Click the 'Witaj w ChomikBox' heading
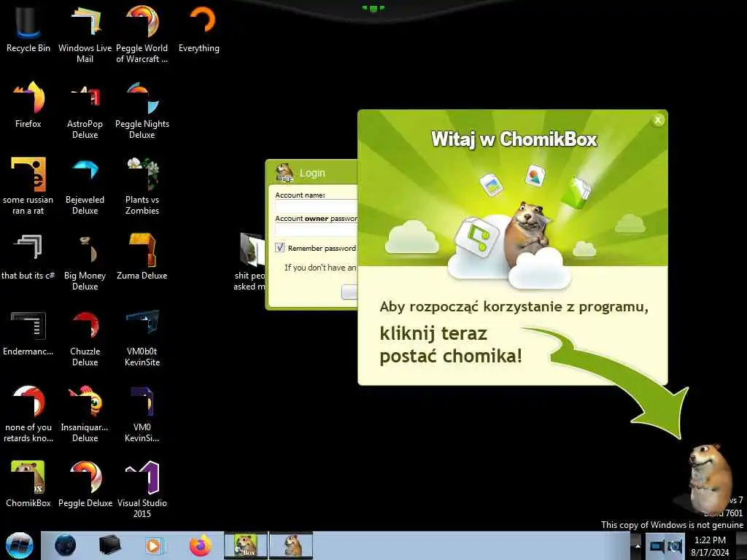This screenshot has height=560, width=747. click(x=514, y=139)
